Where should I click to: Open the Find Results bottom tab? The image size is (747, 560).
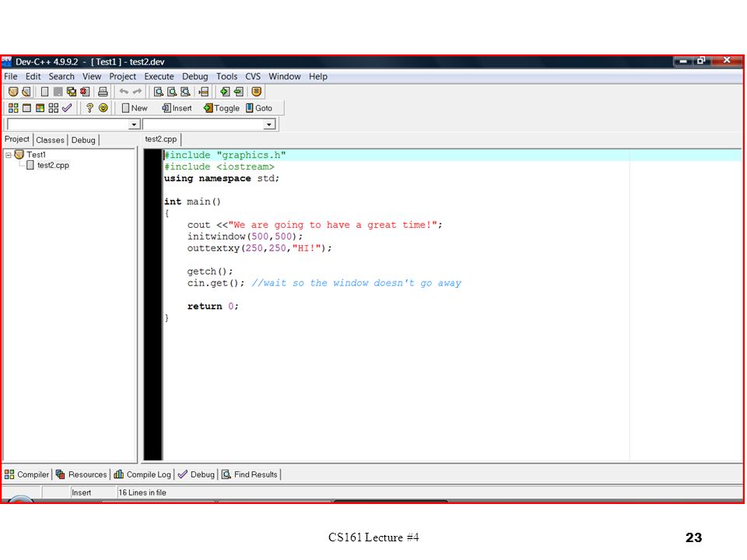pos(250,474)
